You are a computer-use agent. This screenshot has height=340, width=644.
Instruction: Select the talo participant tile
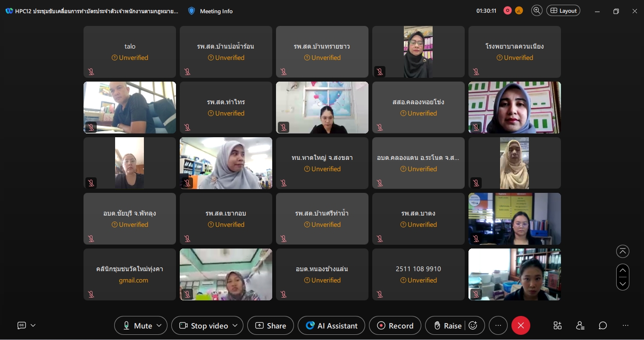pyautogui.click(x=130, y=52)
